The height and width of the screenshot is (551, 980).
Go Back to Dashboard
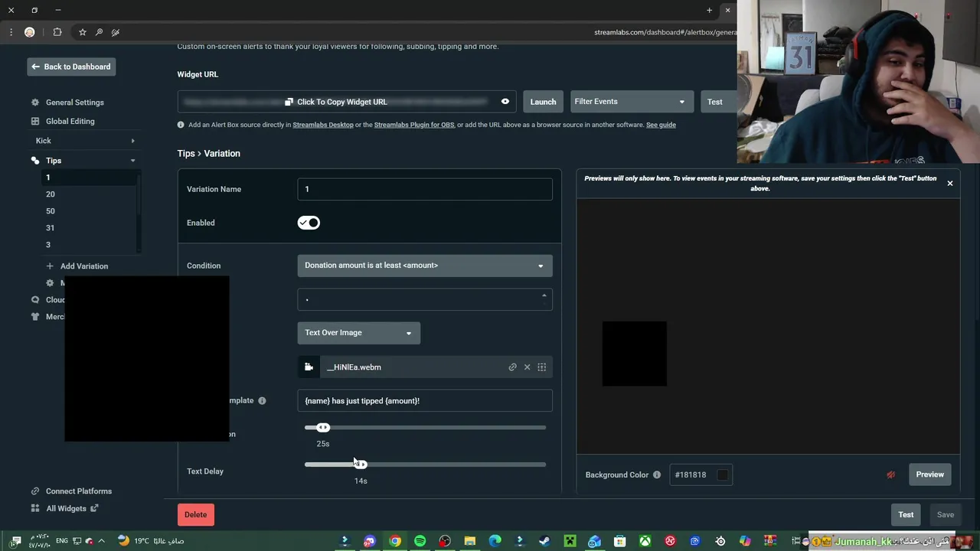click(71, 67)
